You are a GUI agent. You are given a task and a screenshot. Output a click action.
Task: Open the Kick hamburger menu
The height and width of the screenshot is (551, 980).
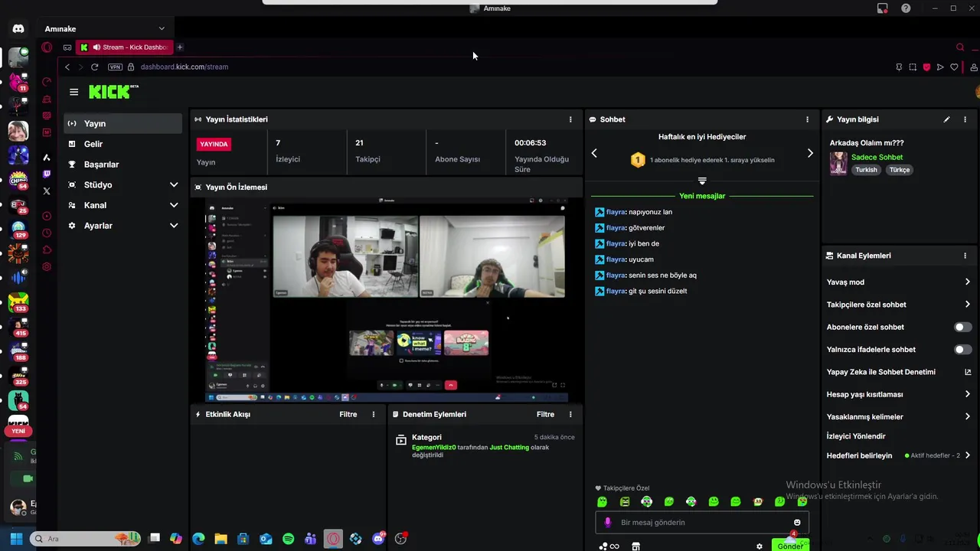click(x=73, y=92)
